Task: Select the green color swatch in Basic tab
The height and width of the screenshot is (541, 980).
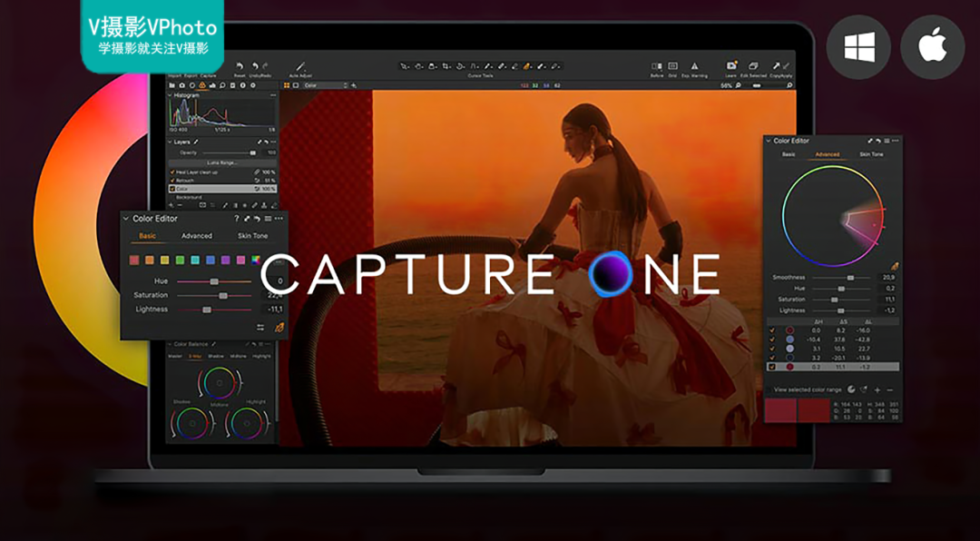Action: pos(180,261)
